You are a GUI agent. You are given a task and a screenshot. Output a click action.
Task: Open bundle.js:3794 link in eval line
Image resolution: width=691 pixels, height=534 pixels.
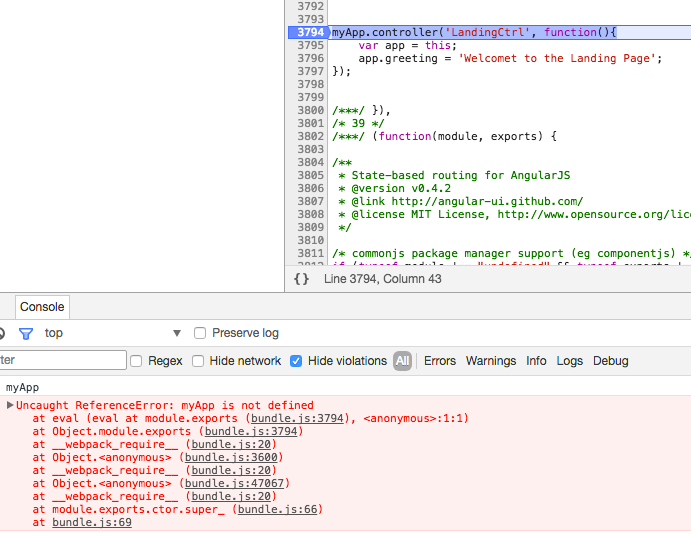point(297,418)
